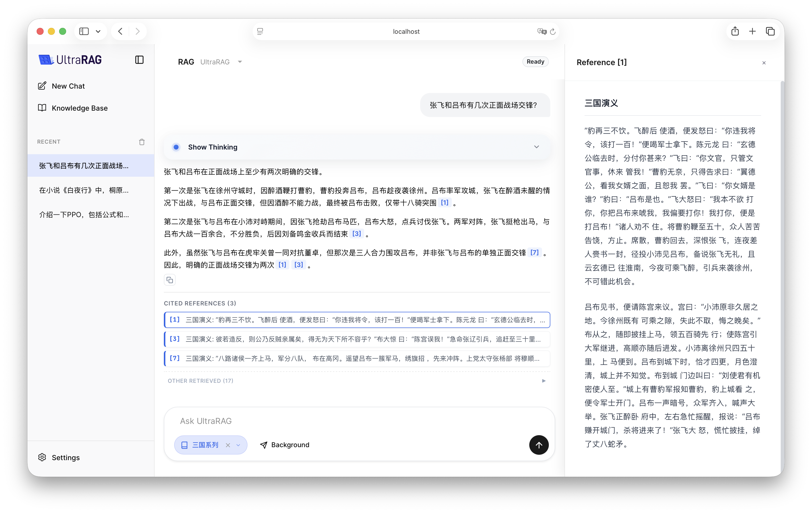The height and width of the screenshot is (513, 812).
Task: Click the browser share icon
Action: pos(735,31)
